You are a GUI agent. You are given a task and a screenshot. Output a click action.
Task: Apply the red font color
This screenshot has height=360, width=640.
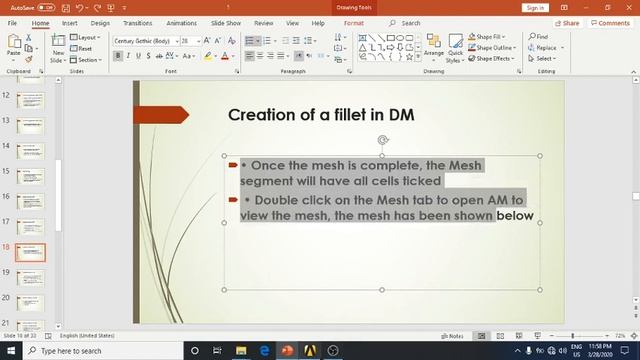click(x=225, y=56)
